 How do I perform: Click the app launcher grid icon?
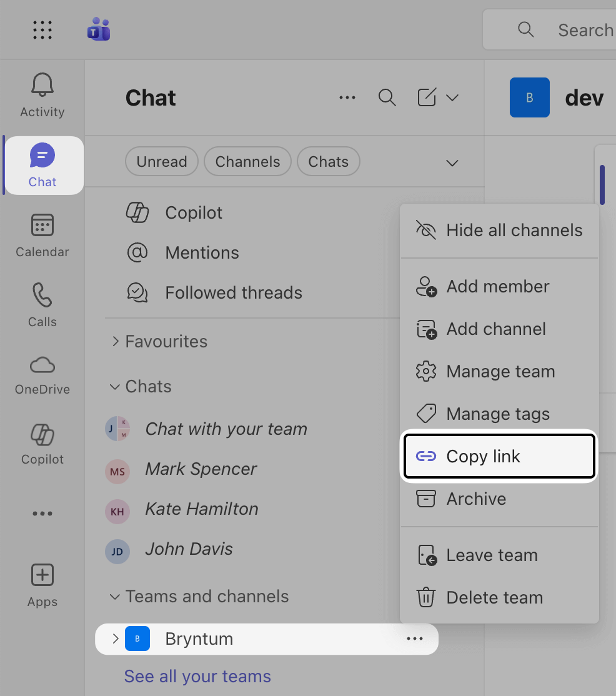point(42,30)
